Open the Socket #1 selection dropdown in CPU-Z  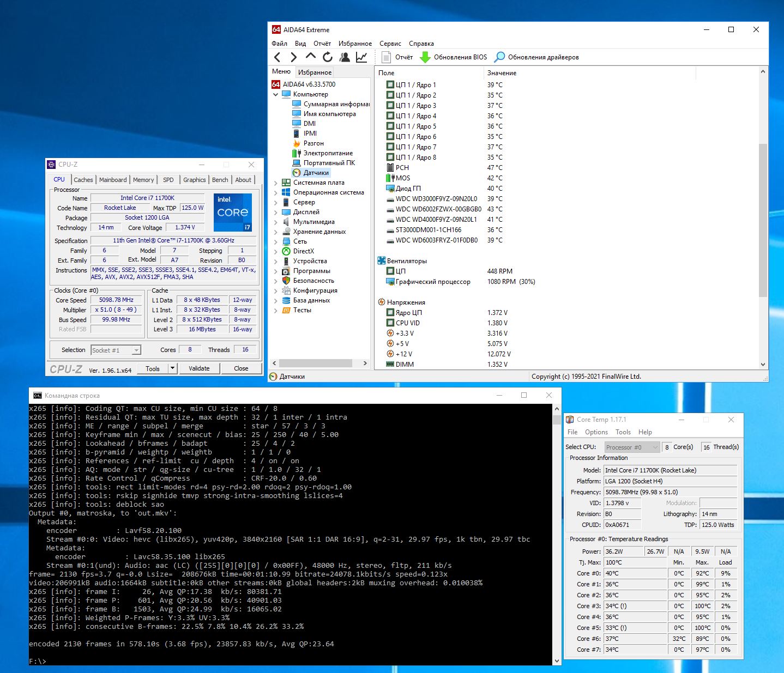click(x=136, y=350)
